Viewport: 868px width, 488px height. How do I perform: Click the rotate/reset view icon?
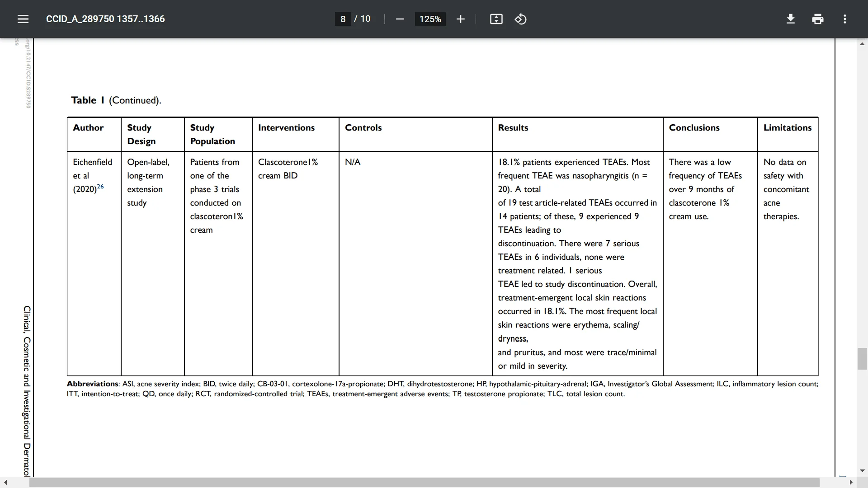tap(520, 19)
